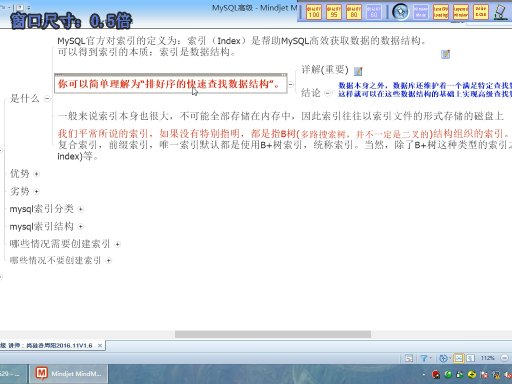Select the MySQL官方对索引的定义 topic text

(242, 46)
